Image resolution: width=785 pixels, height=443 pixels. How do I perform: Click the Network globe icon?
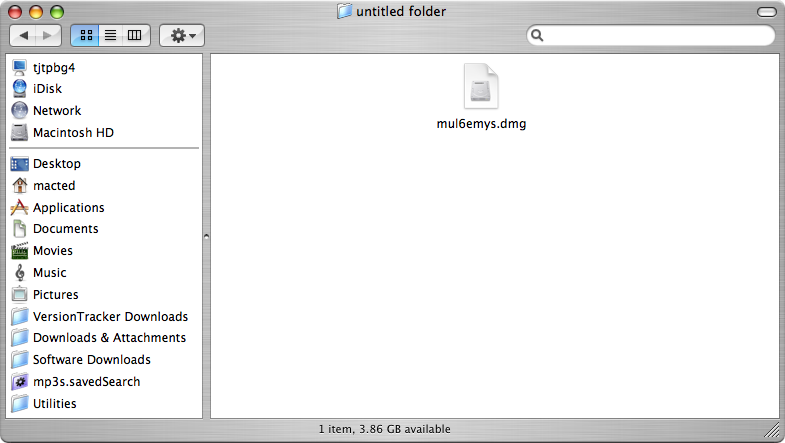[19, 111]
